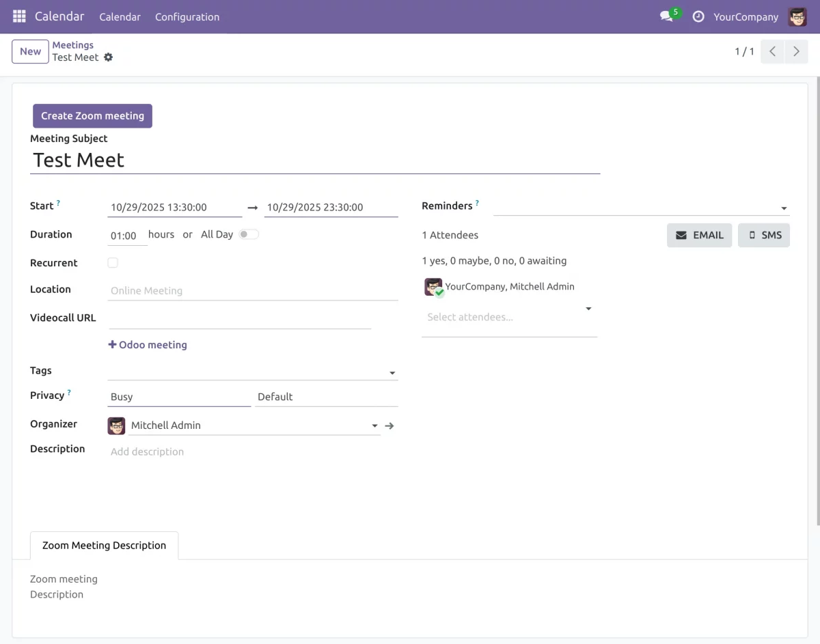Image resolution: width=820 pixels, height=644 pixels.
Task: Click the Meeting Subject field Test Meet
Action: tap(315, 160)
